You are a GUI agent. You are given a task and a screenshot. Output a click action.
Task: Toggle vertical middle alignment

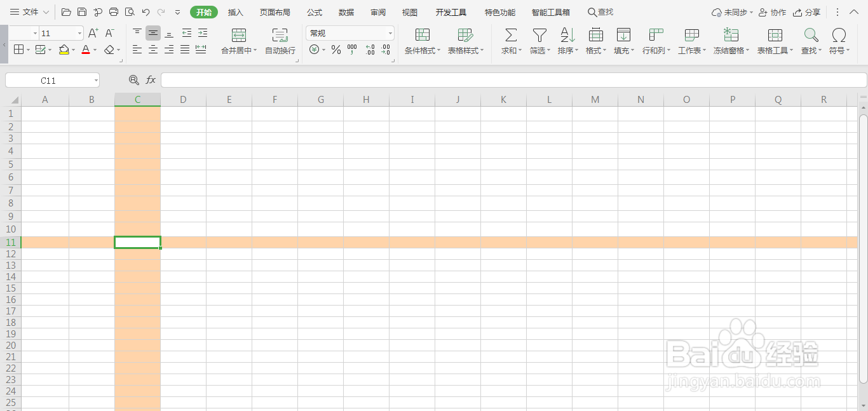tap(153, 33)
